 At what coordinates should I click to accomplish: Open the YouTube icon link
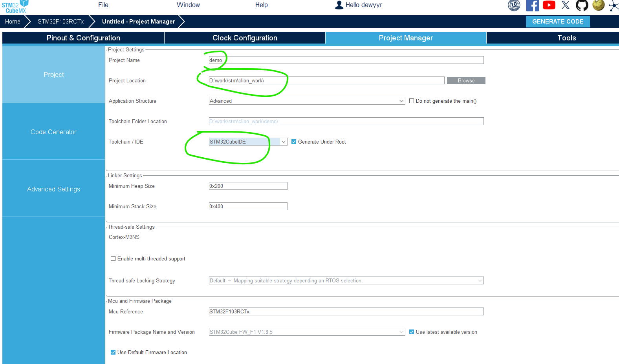pos(549,5)
